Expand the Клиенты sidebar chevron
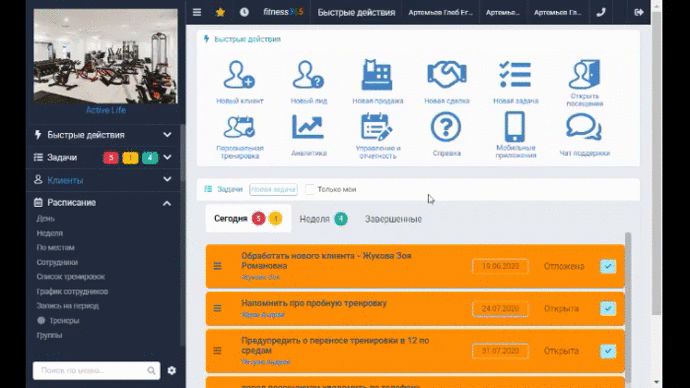The width and height of the screenshot is (690, 388). coord(167,179)
